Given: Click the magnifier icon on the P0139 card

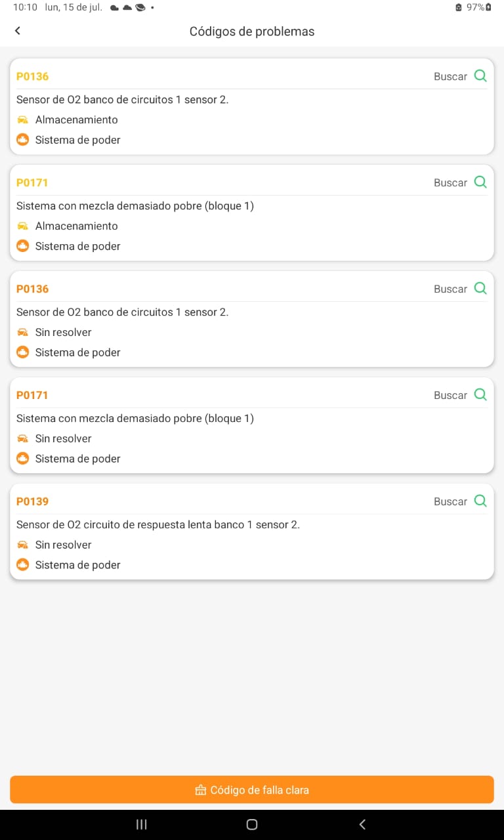Looking at the screenshot, I should pos(480,501).
